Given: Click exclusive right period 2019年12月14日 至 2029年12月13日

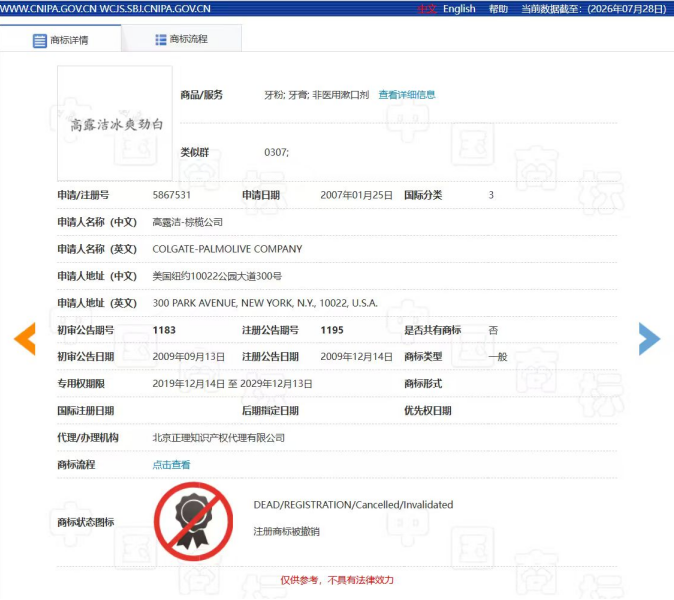Looking at the screenshot, I should point(232,384).
